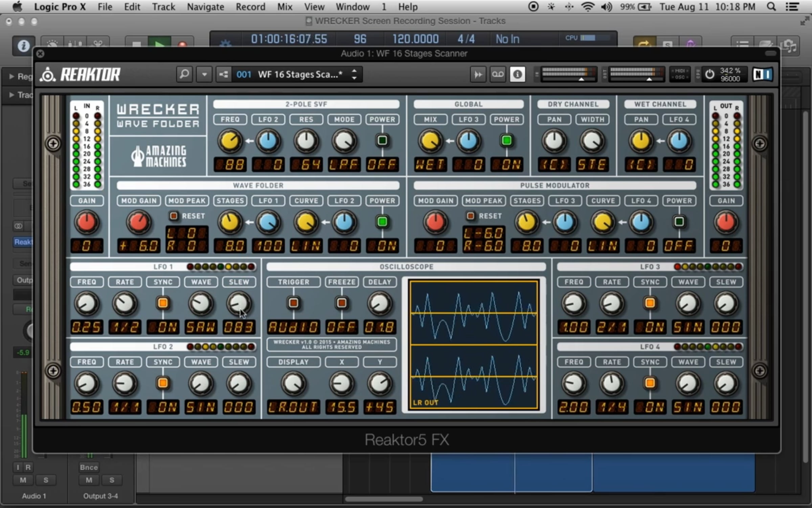Click the tape reel icon in the Reaktor header
The image size is (812, 508).
pos(498,74)
